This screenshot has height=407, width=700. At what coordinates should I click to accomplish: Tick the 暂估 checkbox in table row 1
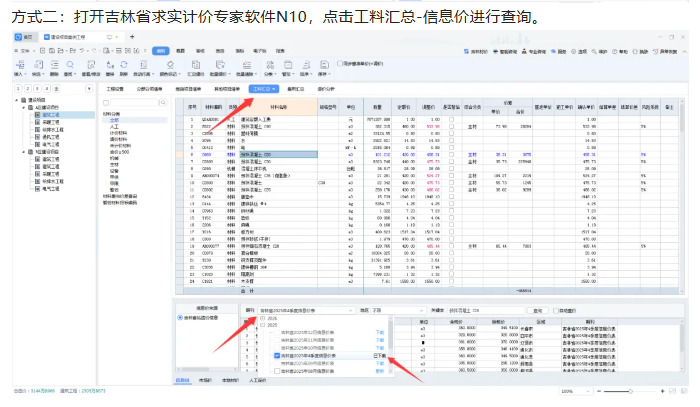pos(451,120)
